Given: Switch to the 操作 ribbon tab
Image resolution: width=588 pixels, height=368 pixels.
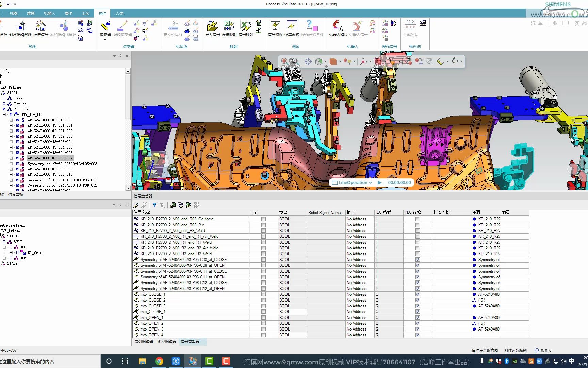Looking at the screenshot, I should pyautogui.click(x=68, y=13).
